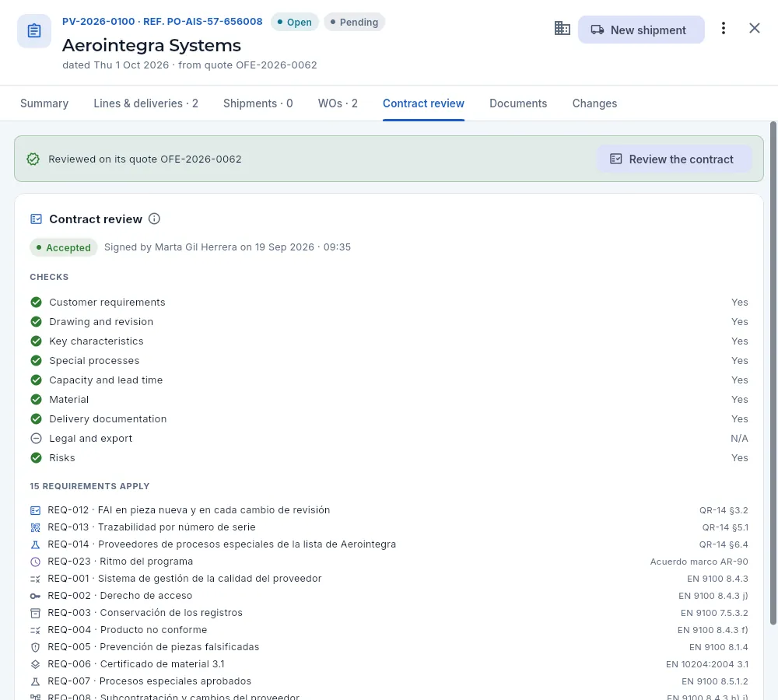Click the Customer requirements check label
The height and width of the screenshot is (700, 778).
point(107,302)
